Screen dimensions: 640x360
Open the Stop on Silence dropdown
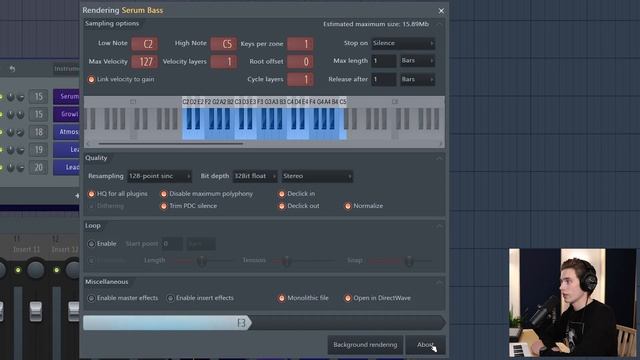pos(403,43)
